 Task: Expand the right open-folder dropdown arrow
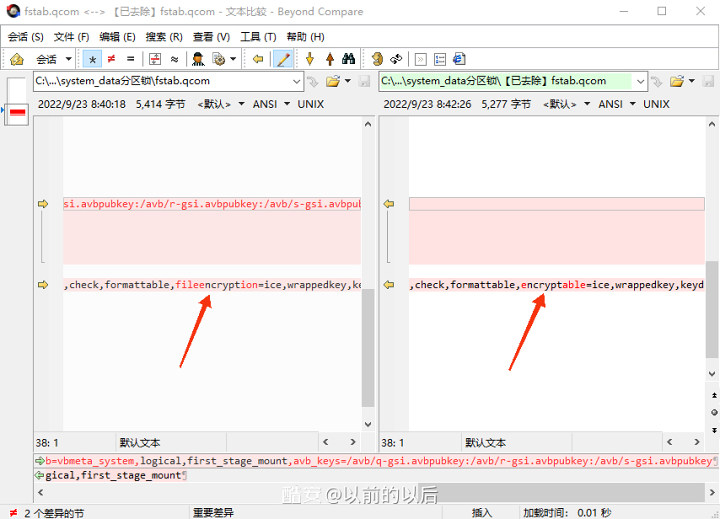(x=692, y=81)
